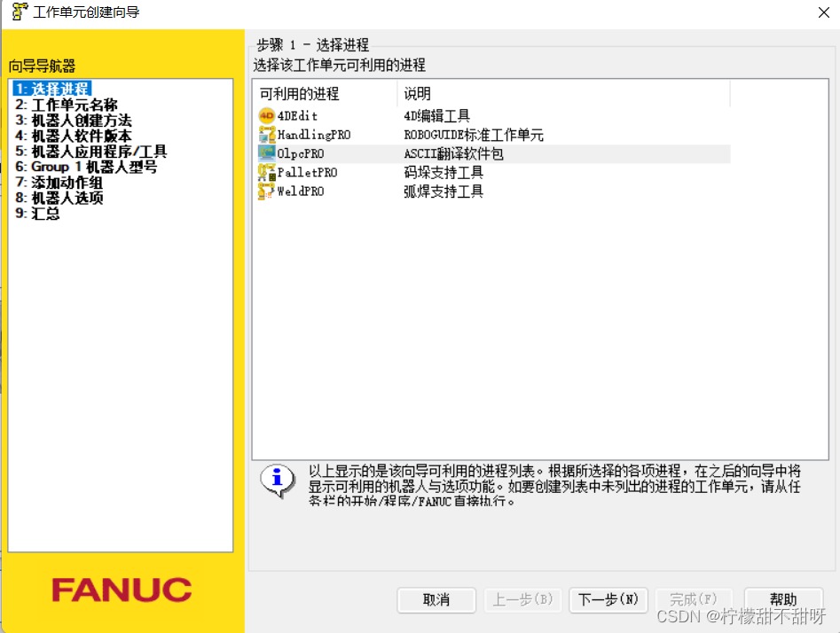The height and width of the screenshot is (633, 840).
Task: Cancel the wizard with 取消
Action: [436, 600]
